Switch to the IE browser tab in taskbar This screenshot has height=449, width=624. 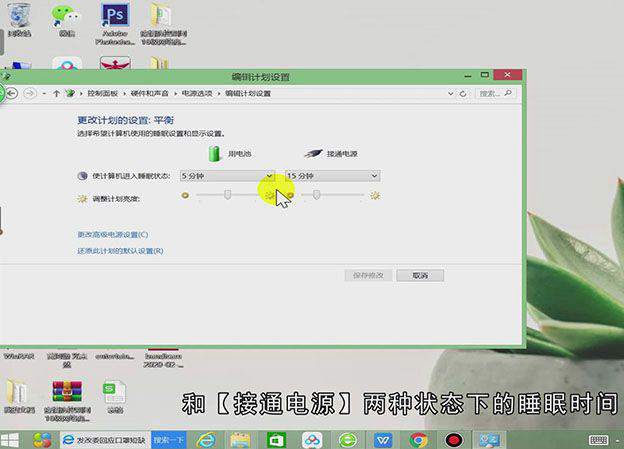point(105,440)
